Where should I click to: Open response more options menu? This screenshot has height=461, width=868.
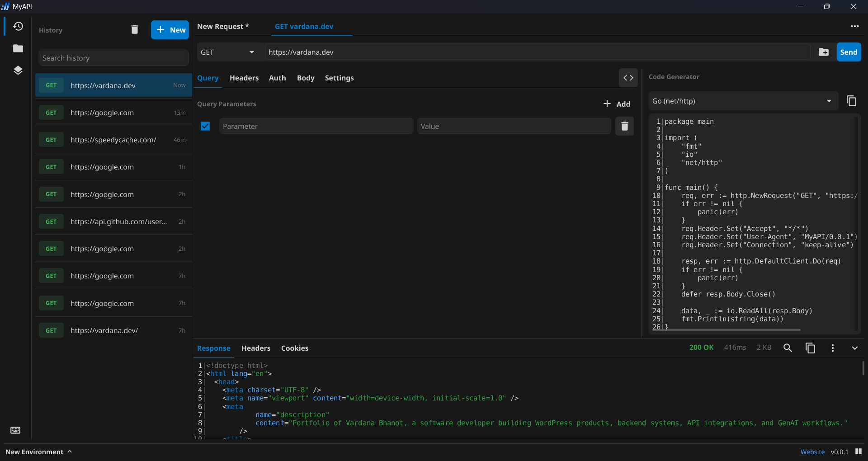[833, 348]
